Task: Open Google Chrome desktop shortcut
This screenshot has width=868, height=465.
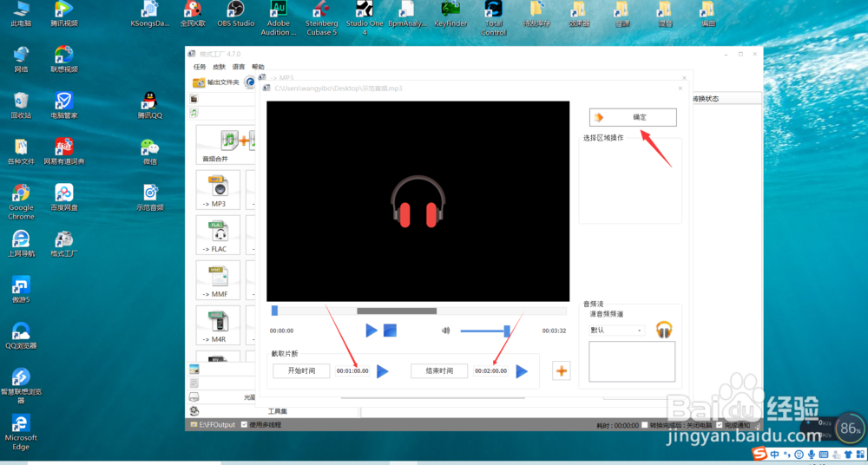Action: click(21, 202)
